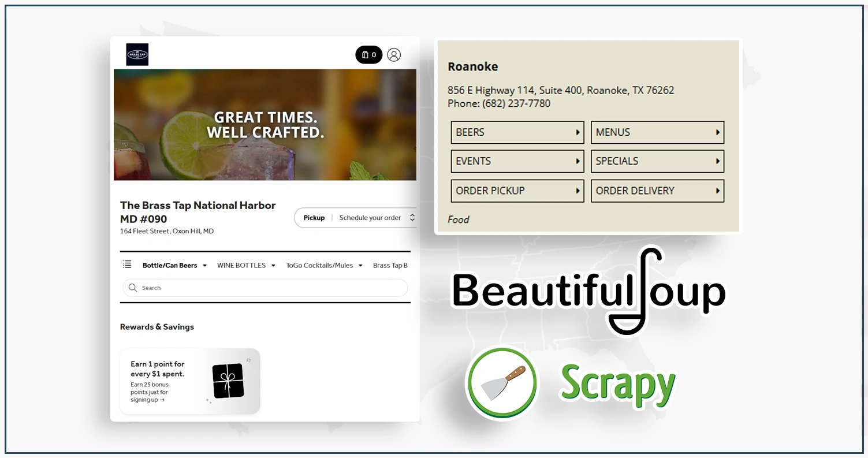The height and width of the screenshot is (458, 868).
Task: Open the menu categories list icon
Action: pyautogui.click(x=127, y=265)
